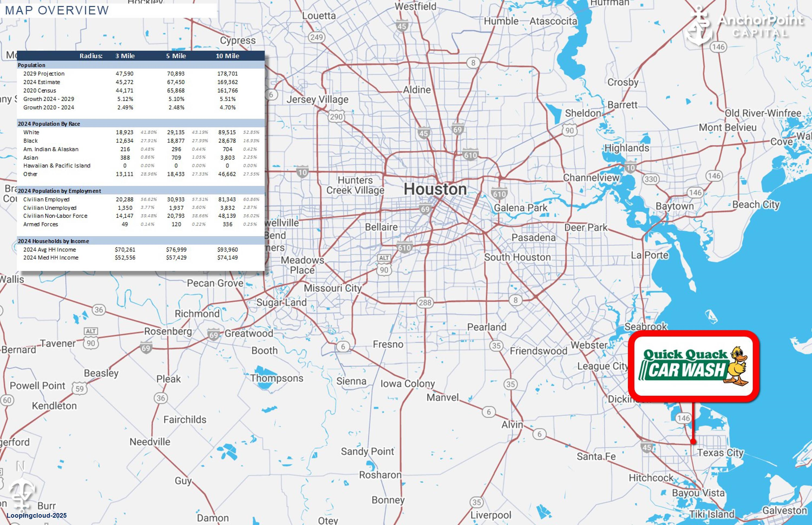
Task: Click the US 290 shield near Jersey Village
Action: click(336, 117)
